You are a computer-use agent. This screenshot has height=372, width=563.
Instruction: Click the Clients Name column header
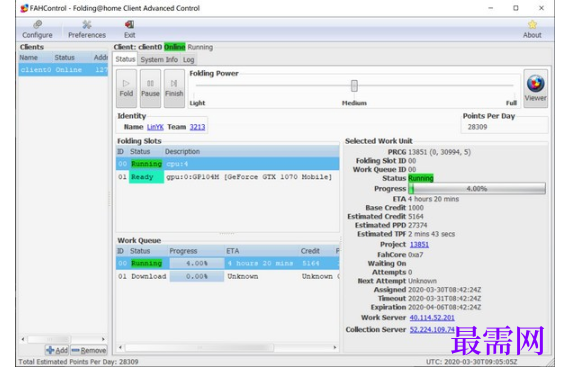point(35,57)
